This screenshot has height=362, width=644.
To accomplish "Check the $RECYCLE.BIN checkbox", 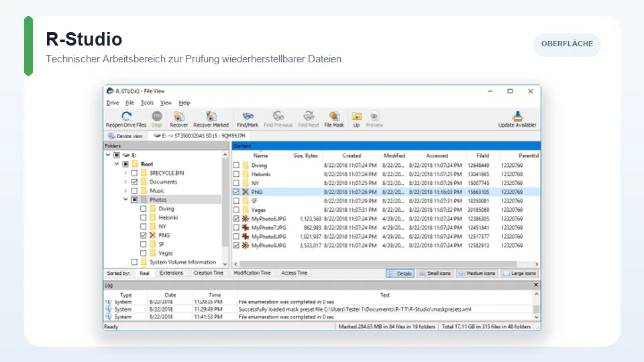I will coord(134,173).
